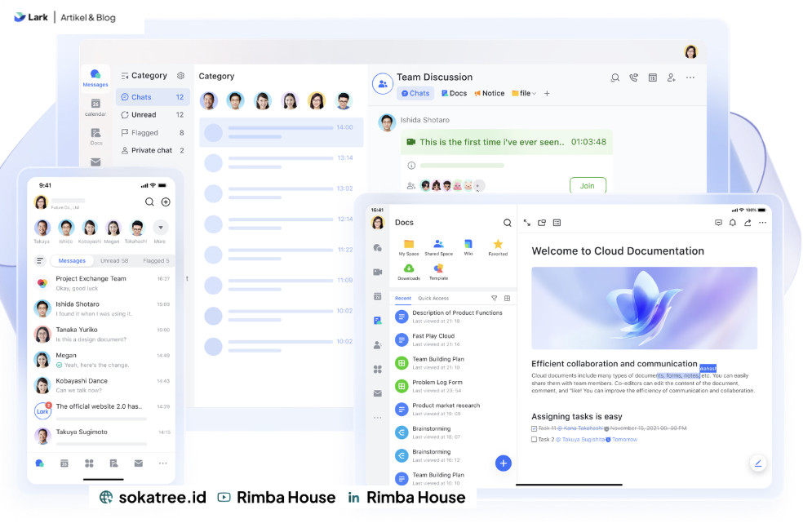Screen dimensions: 812x532
Task: Switch to Unread 58 tab on phone
Action: tap(114, 260)
